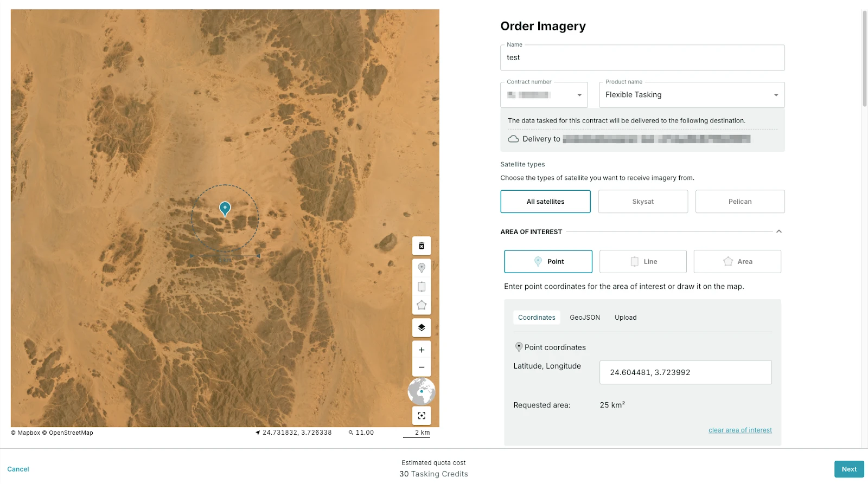Switch to the Upload tab
This screenshot has width=868, height=484.
[626, 318]
